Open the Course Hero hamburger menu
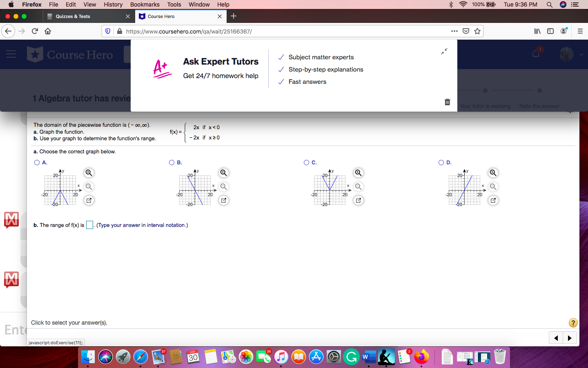Screen dimensions: 588x368 (11, 54)
